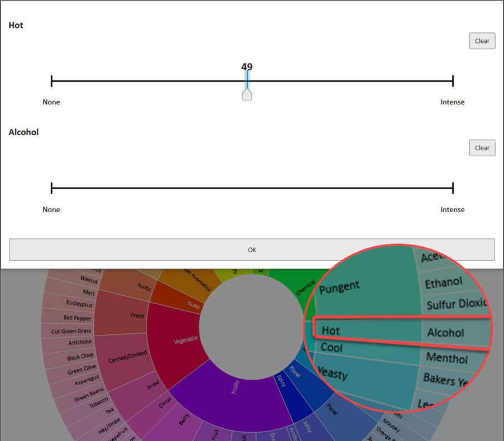Screen dimensions: 504x441
Task: Set the Alcohol intensity slider track
Action: click(x=252, y=188)
